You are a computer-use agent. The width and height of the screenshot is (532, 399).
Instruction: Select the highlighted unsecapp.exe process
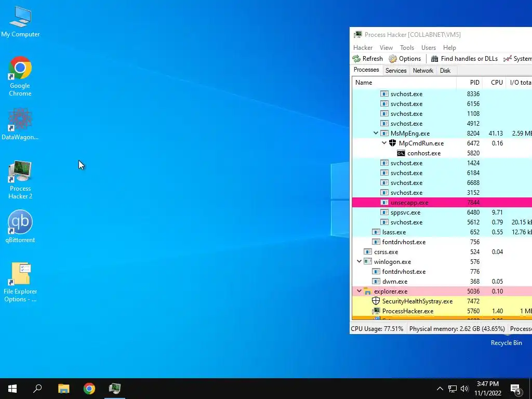(442, 203)
